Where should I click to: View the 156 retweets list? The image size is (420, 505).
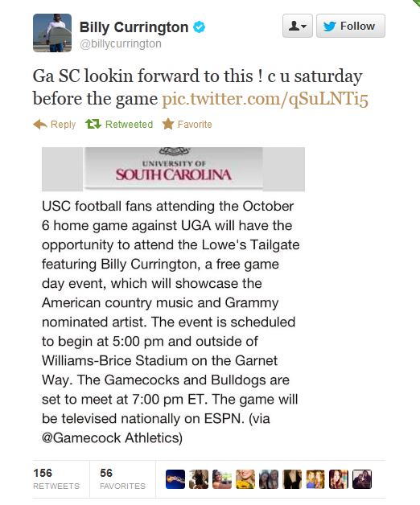[56, 479]
